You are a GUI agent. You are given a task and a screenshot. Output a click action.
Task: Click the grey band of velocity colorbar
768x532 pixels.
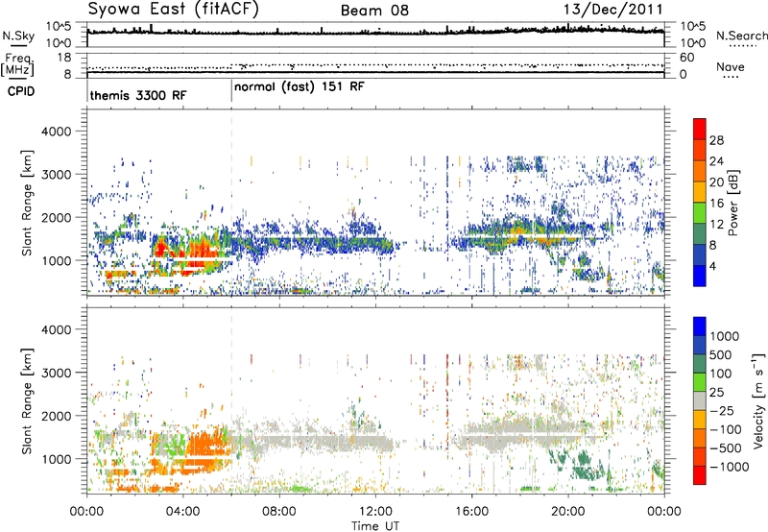pos(700,401)
